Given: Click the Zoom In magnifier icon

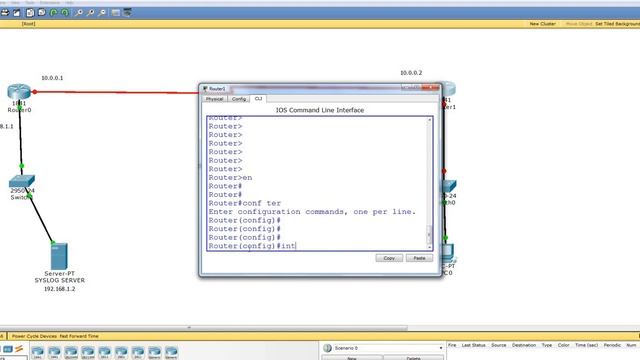Looking at the screenshot, I should (x=79, y=13).
